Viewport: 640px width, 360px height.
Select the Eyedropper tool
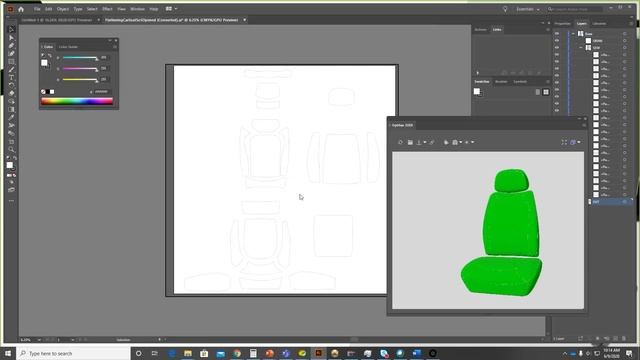11,118
